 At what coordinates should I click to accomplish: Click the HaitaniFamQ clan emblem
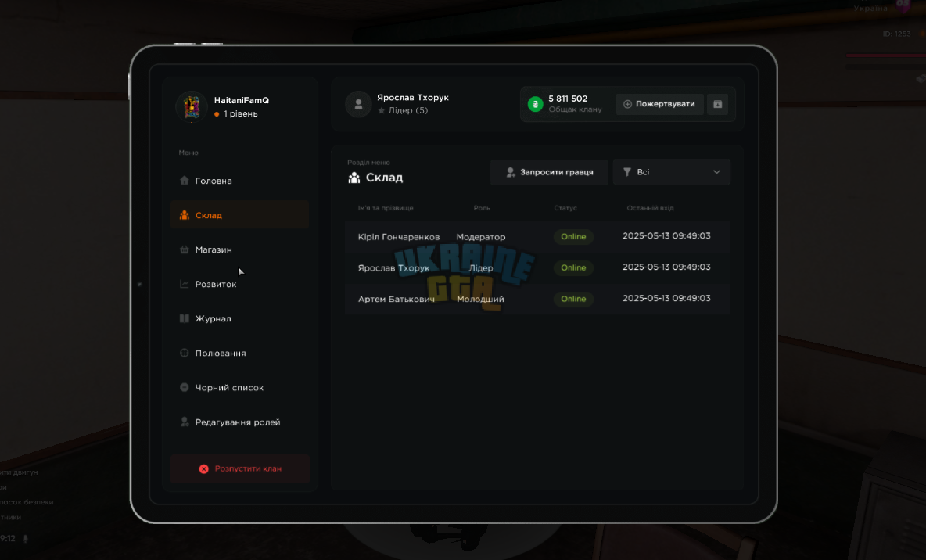pos(192,107)
